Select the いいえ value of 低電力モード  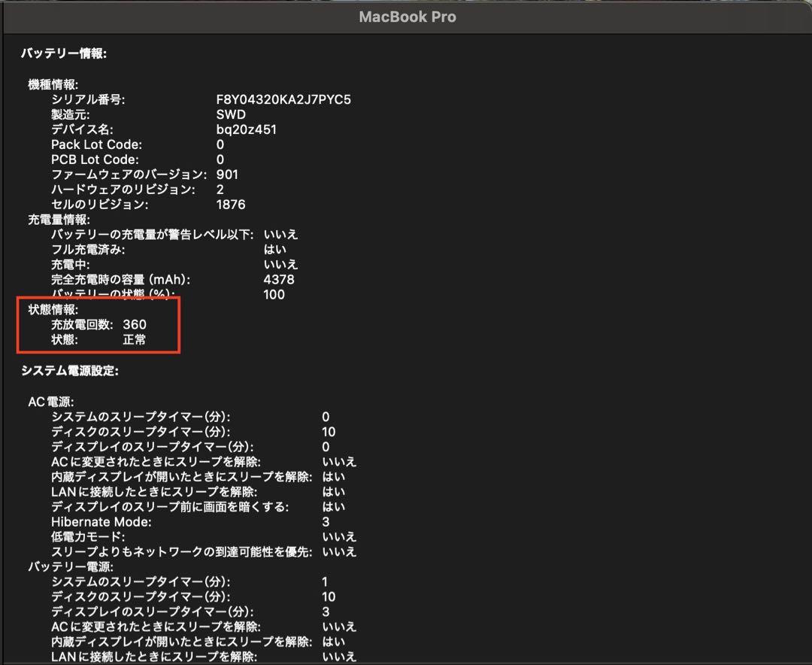click(x=339, y=538)
